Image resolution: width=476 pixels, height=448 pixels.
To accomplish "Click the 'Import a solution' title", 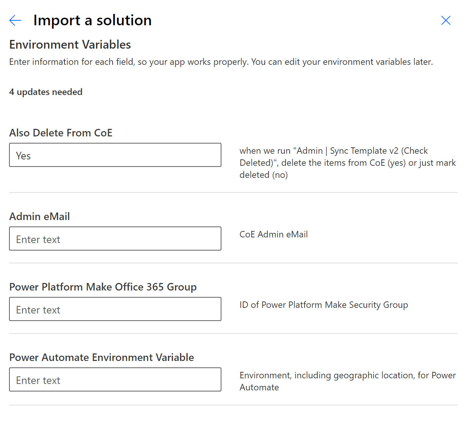I will click(x=93, y=20).
